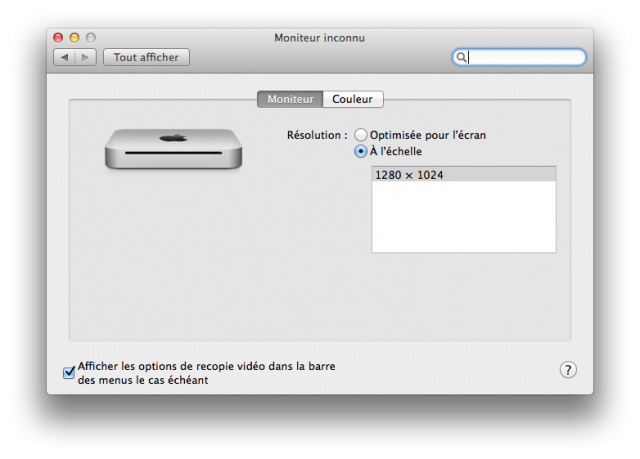The width and height of the screenshot is (640, 459).
Task: Pick the 1280 × 1024 resolution row
Action: tap(464, 175)
